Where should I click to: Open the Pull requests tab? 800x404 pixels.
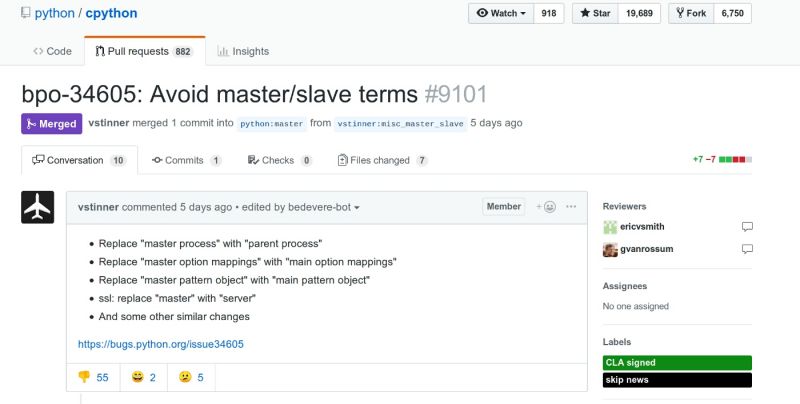coord(144,51)
